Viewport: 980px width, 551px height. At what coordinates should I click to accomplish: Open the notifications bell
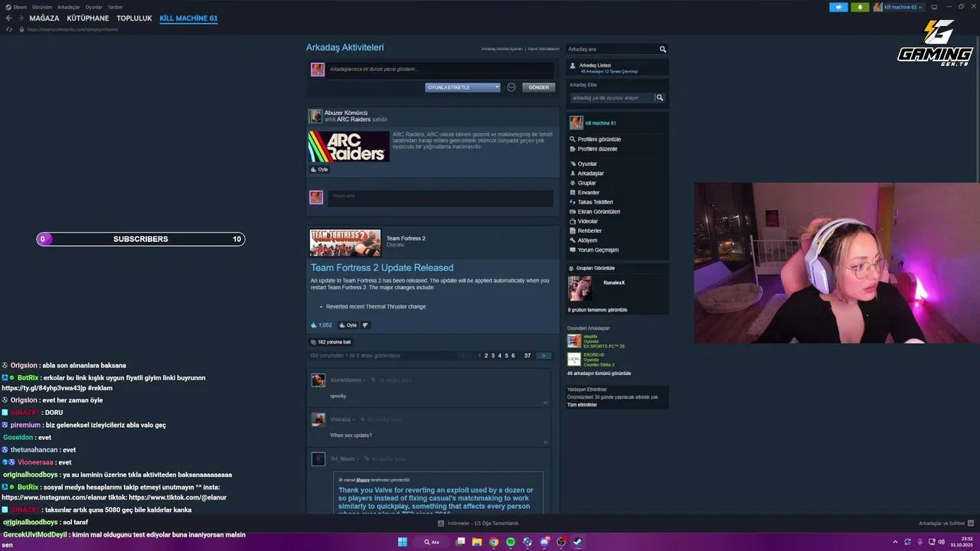[x=859, y=7]
